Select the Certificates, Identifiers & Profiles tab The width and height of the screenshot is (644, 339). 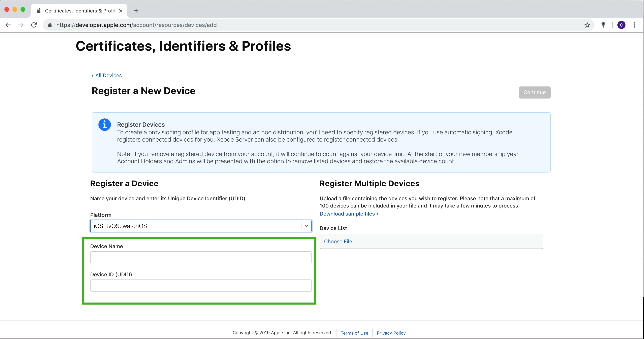[79, 11]
